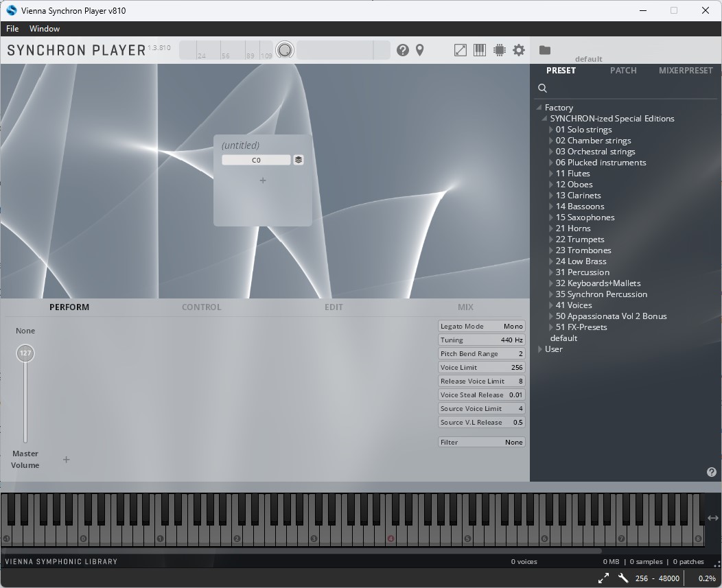This screenshot has width=722, height=588.
Task: Click the help question mark icon in toolbar
Action: [x=402, y=50]
